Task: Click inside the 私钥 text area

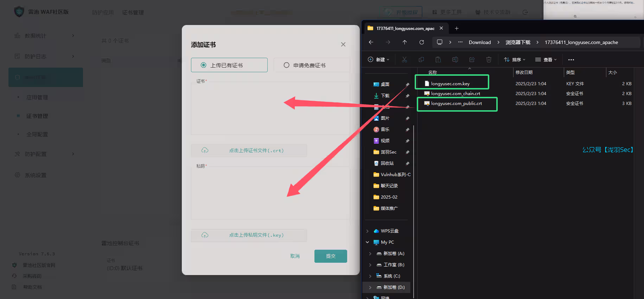Action: [x=270, y=193]
